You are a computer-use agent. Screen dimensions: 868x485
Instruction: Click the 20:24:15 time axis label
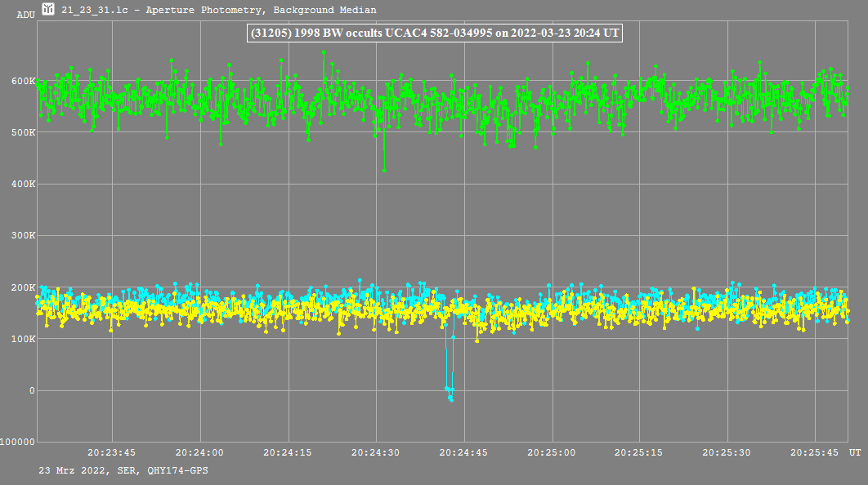(288, 452)
